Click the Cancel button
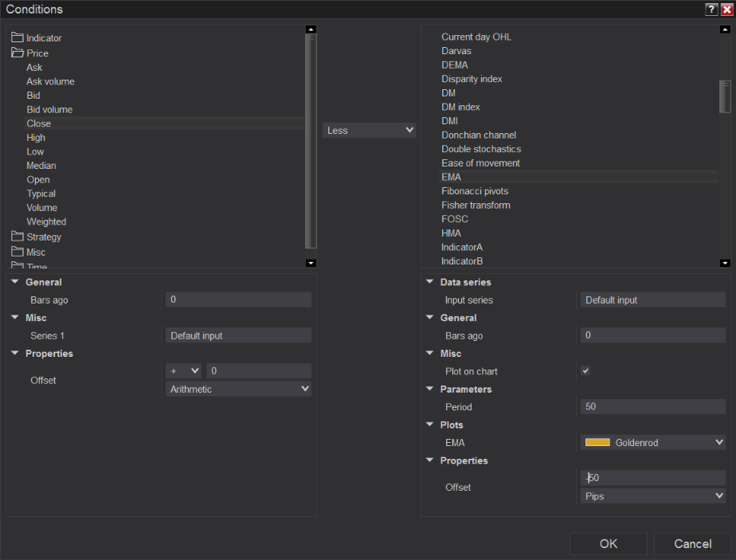Image resolution: width=736 pixels, height=560 pixels. tap(693, 543)
